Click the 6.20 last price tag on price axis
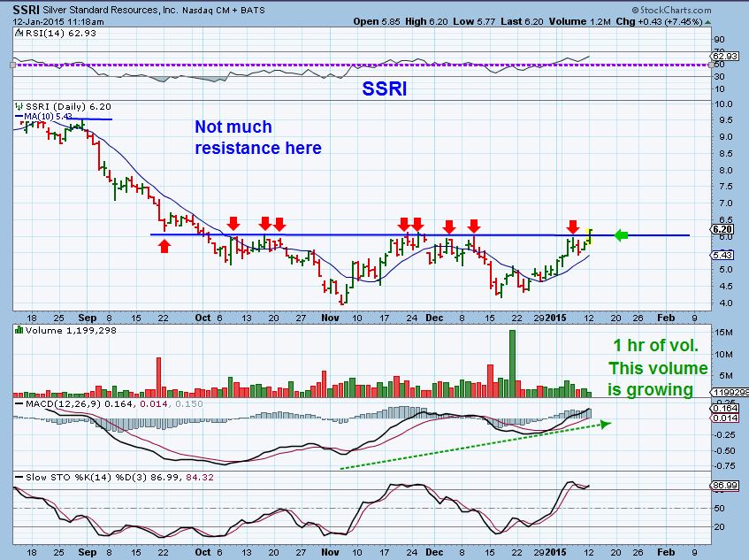The width and height of the screenshot is (749, 560). tap(722, 229)
